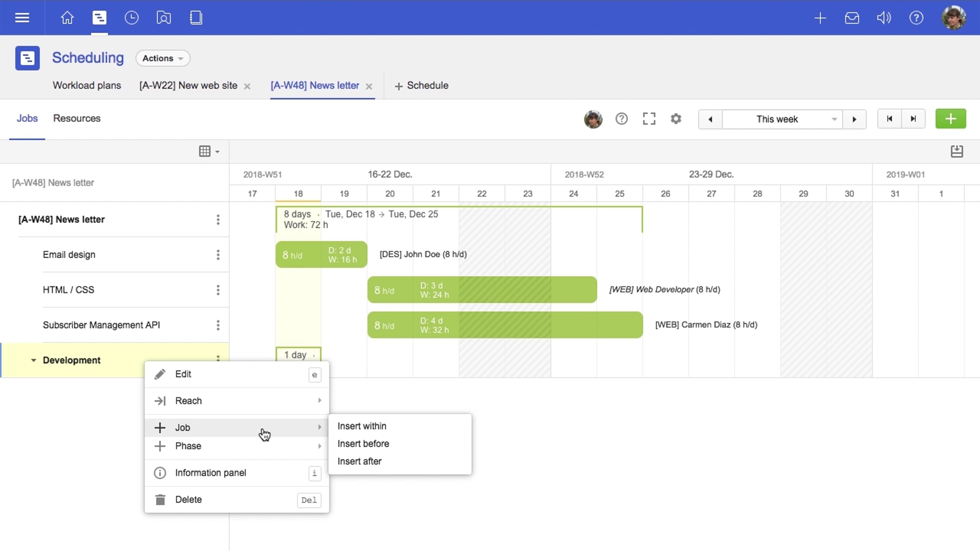Open schedule settings gear
Image resolution: width=980 pixels, height=551 pixels.
[x=676, y=119]
